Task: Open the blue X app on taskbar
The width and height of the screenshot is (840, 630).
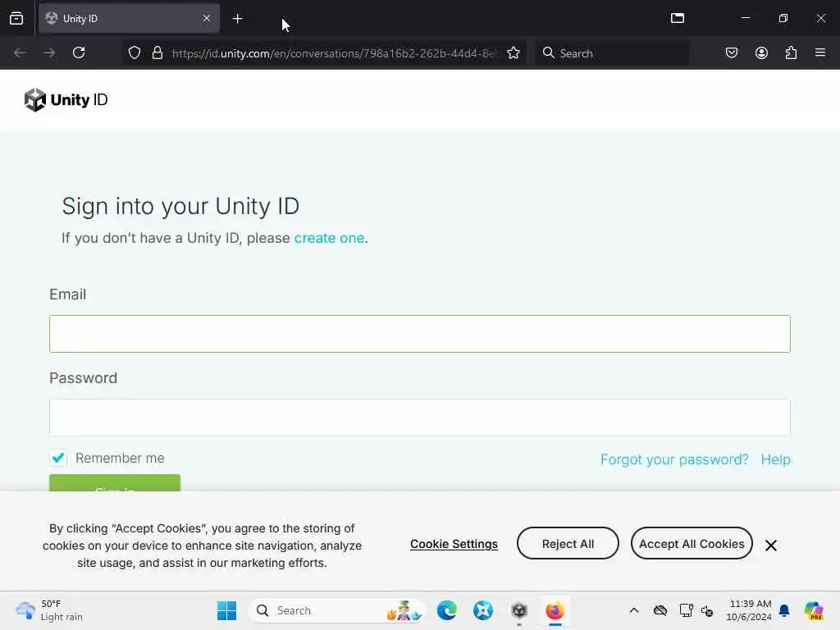Action: (x=482, y=610)
